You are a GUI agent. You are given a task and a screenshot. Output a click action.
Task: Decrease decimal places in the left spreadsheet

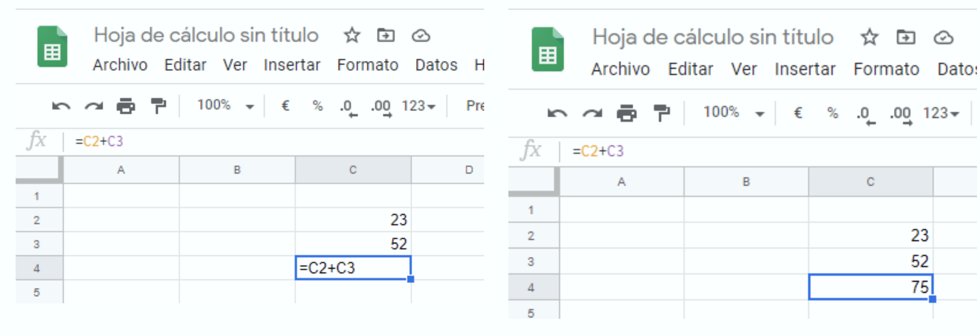click(348, 107)
